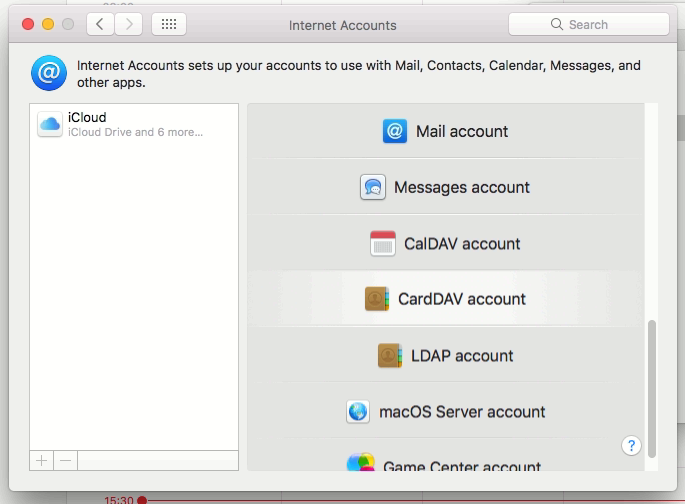Choose macOS Server account label
The image size is (685, 504).
(462, 412)
